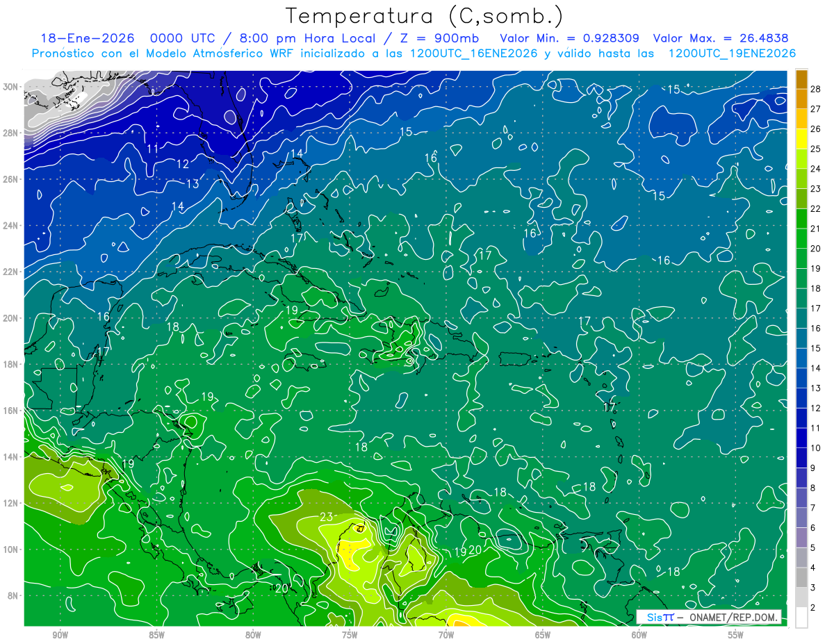Image resolution: width=834 pixels, height=644 pixels.
Task: Click the "10N" latitude axis label
Action: [10, 550]
